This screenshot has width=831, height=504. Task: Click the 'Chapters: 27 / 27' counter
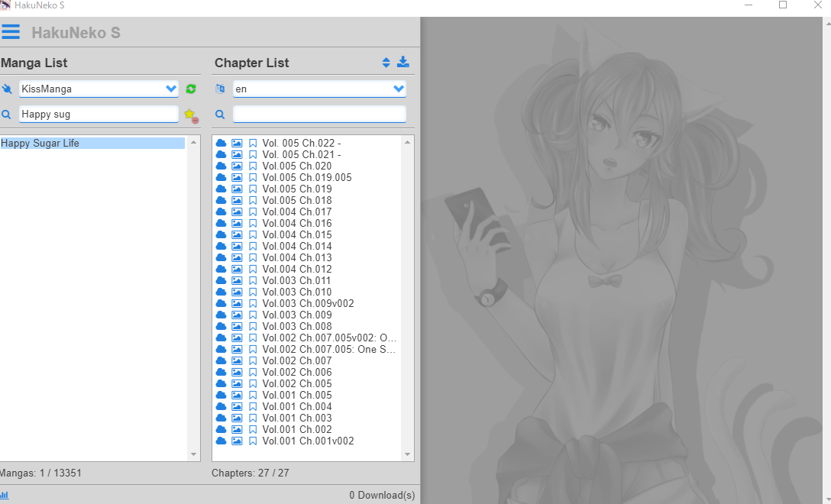coord(251,473)
